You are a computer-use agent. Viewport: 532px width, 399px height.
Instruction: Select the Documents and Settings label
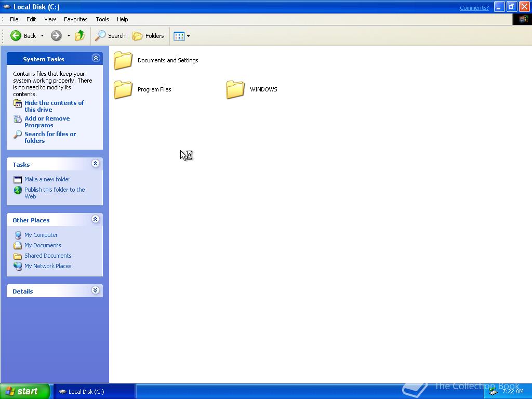[168, 60]
